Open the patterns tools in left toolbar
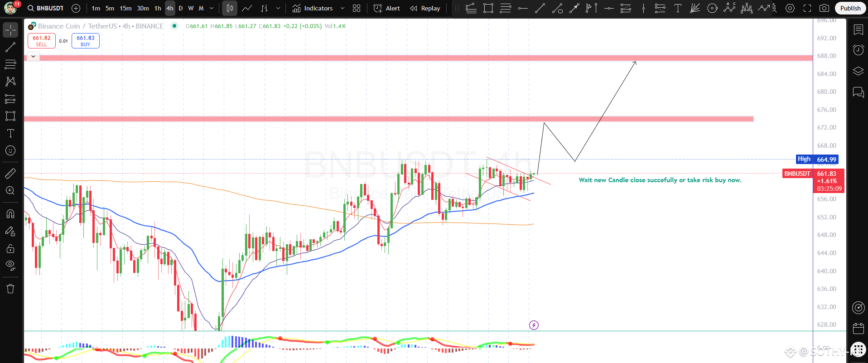 [x=10, y=82]
